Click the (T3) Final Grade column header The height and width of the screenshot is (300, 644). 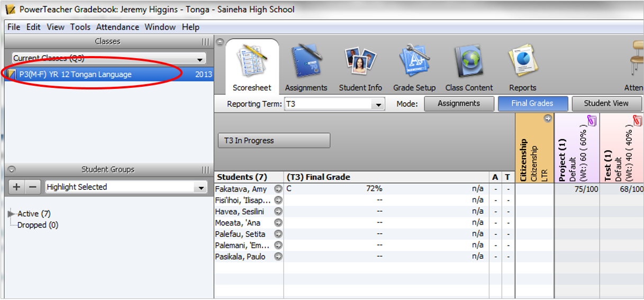coord(386,177)
